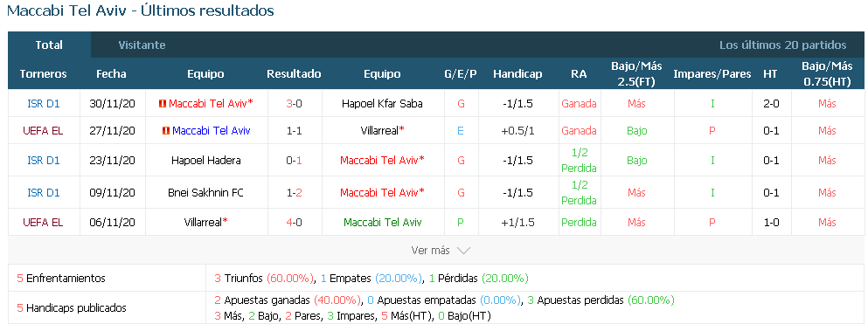Open the Los últimos 20 partidos selector
The image size is (868, 331).
(x=782, y=45)
